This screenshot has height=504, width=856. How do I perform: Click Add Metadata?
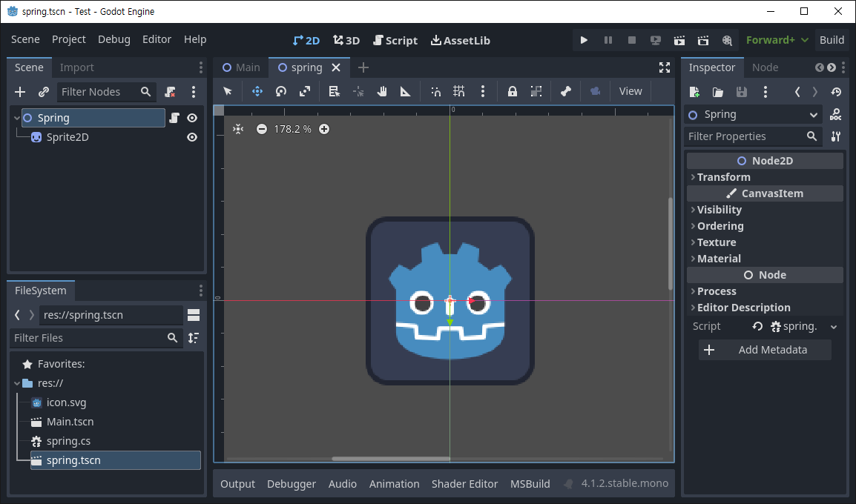765,350
